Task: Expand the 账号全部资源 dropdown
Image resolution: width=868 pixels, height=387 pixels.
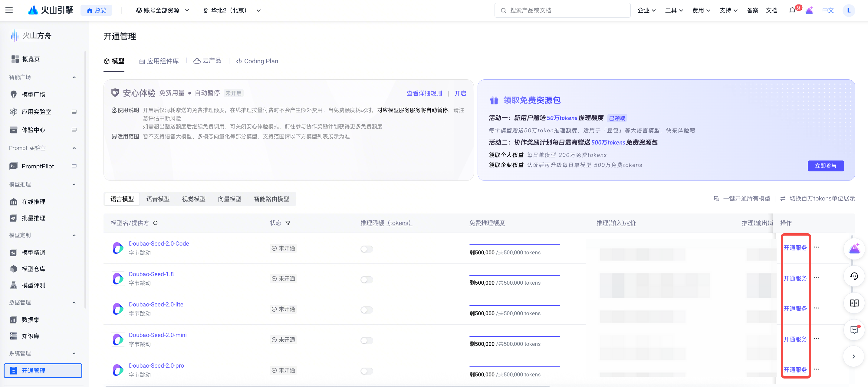Action: [x=163, y=11]
